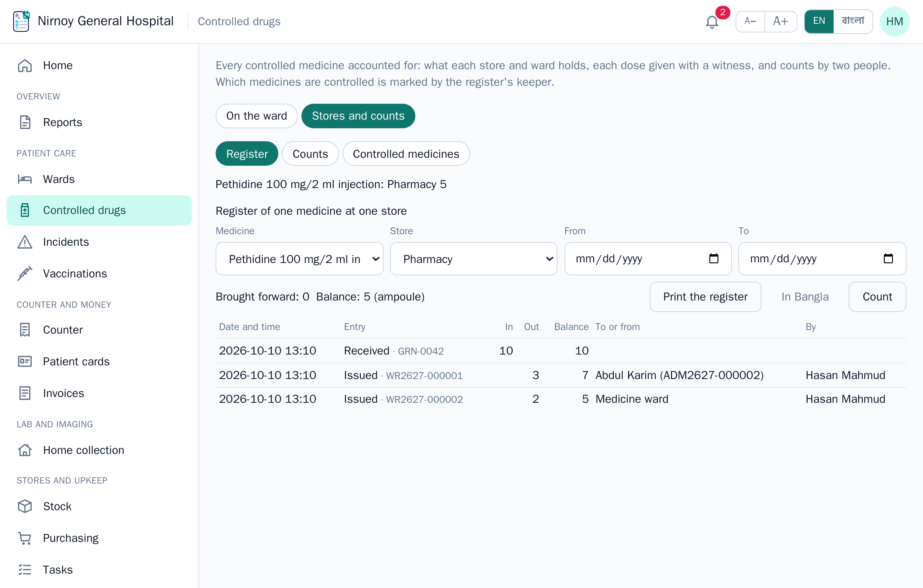Screen dimensions: 923x588
Task: Click the Reports document icon
Action: pyautogui.click(x=25, y=122)
